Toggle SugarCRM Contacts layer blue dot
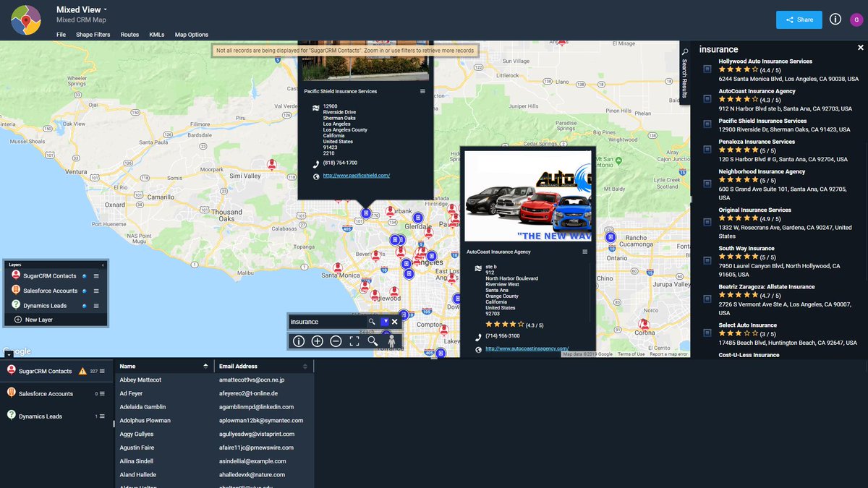868x488 pixels. [x=85, y=276]
